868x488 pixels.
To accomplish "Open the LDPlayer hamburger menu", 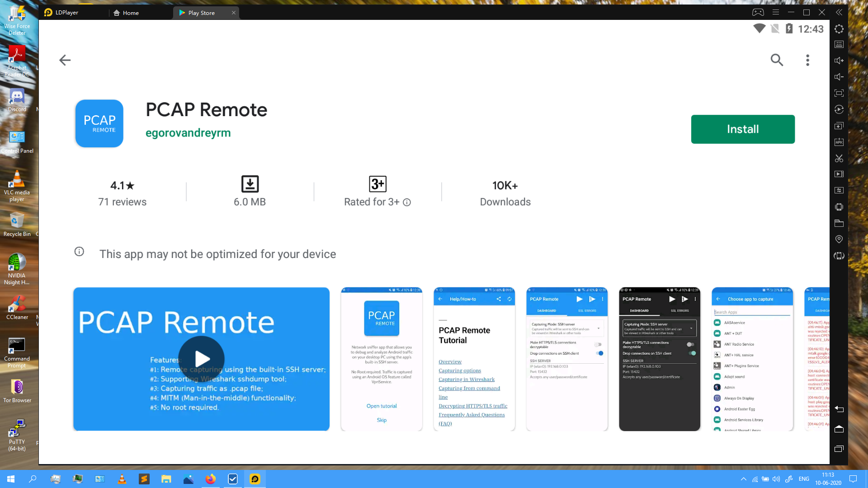I will [x=776, y=13].
